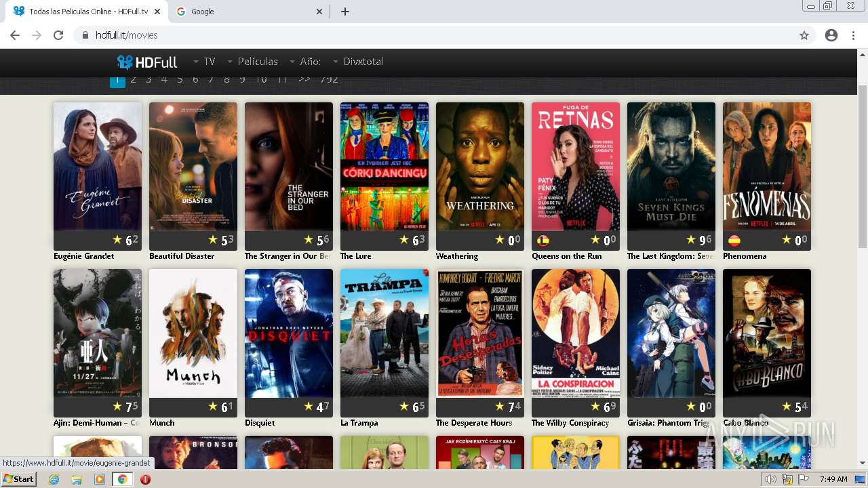
Task: Click the La Trampa title text
Action: pyautogui.click(x=359, y=423)
